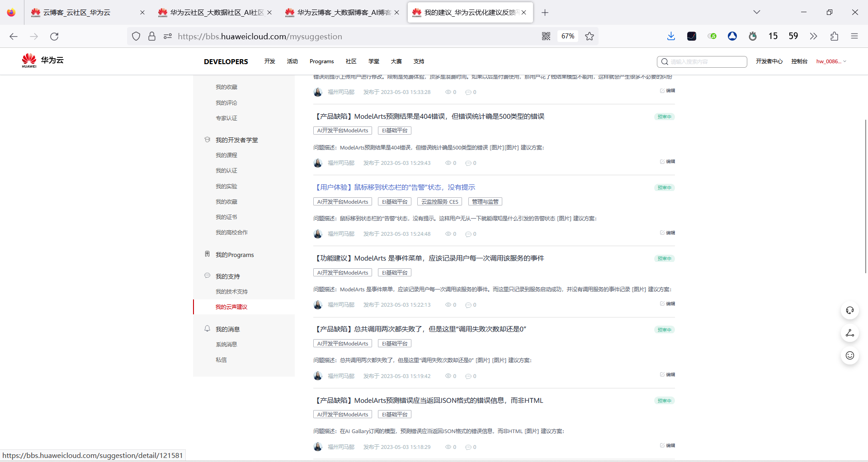
Task: Click the 管理与监管 tag
Action: 485,202
